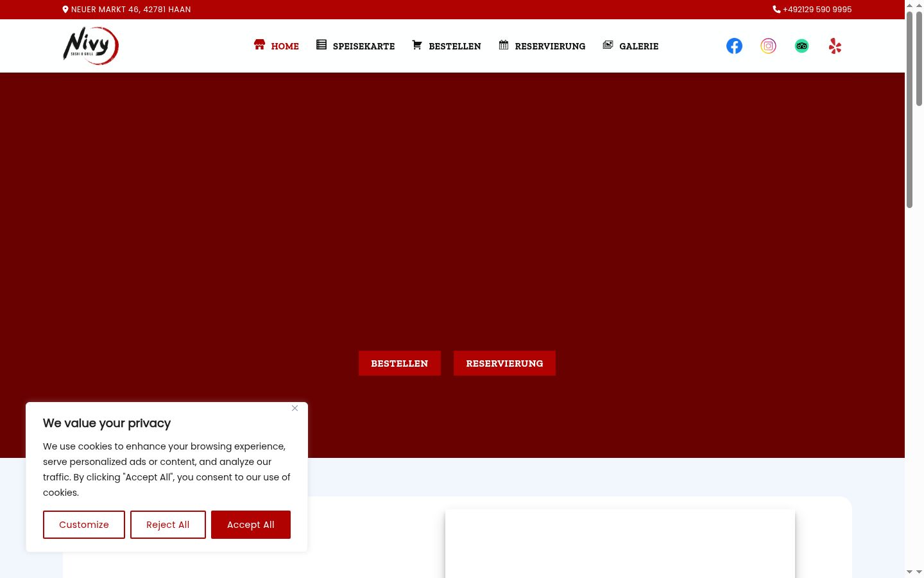Click the red RESERVIERUNG hero button

click(x=504, y=363)
